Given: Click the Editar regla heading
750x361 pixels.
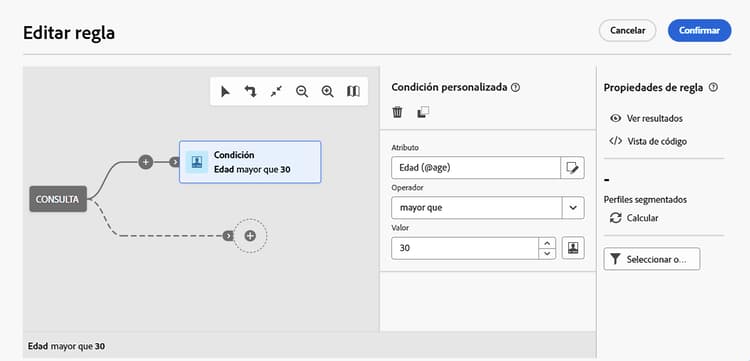Looking at the screenshot, I should (x=69, y=33).
